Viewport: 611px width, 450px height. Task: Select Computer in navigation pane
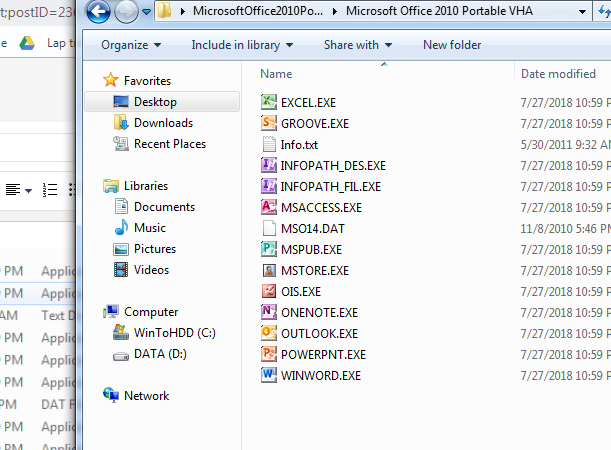[x=151, y=312]
